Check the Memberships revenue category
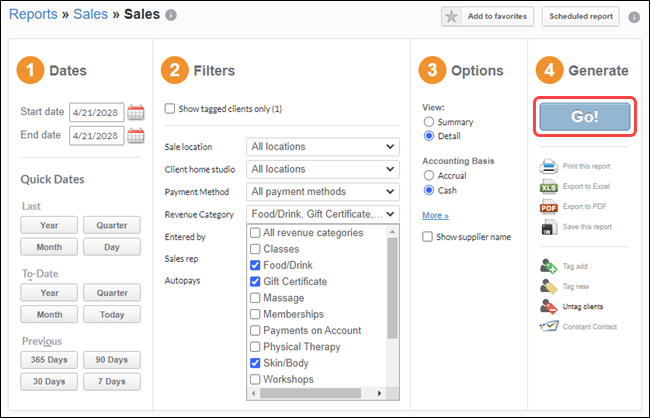Image resolution: width=650 pixels, height=418 pixels. 255,314
